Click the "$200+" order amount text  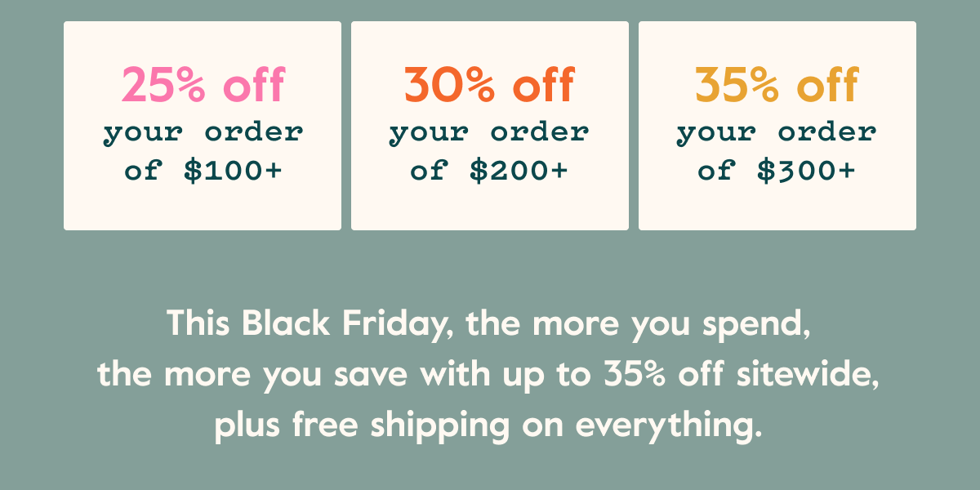[519, 171]
